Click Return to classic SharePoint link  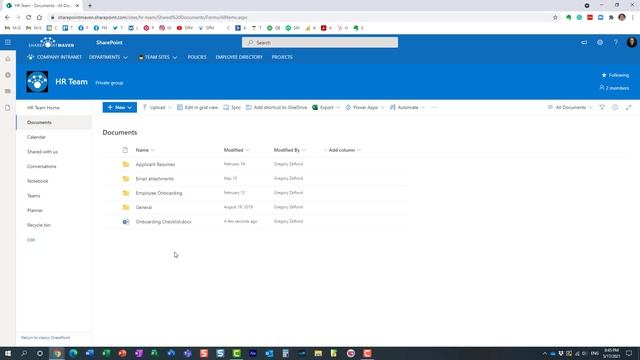tap(46, 338)
